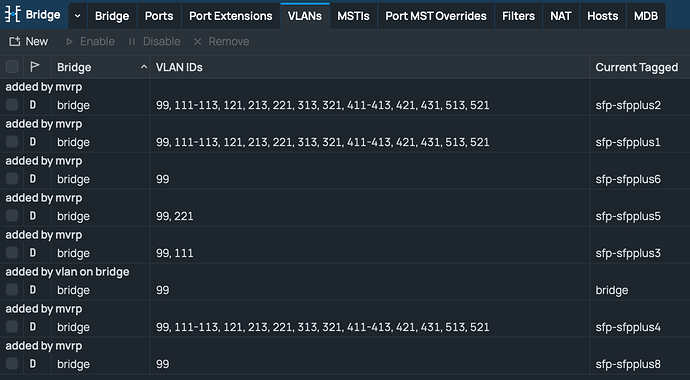Image resolution: width=690 pixels, height=380 pixels.
Task: Check the row checkbox for sfp-sfpplus3
Action: [12, 252]
